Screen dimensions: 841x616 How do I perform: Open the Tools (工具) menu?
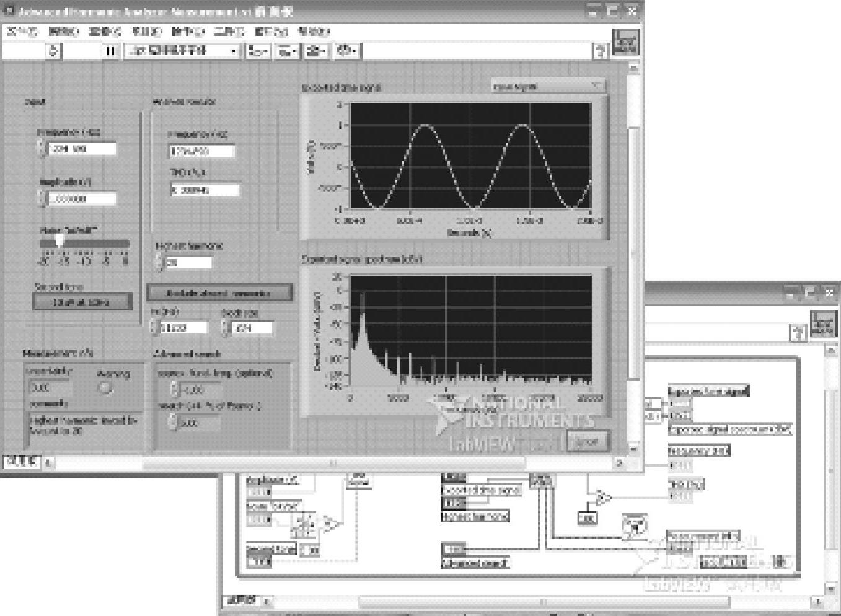point(229,30)
